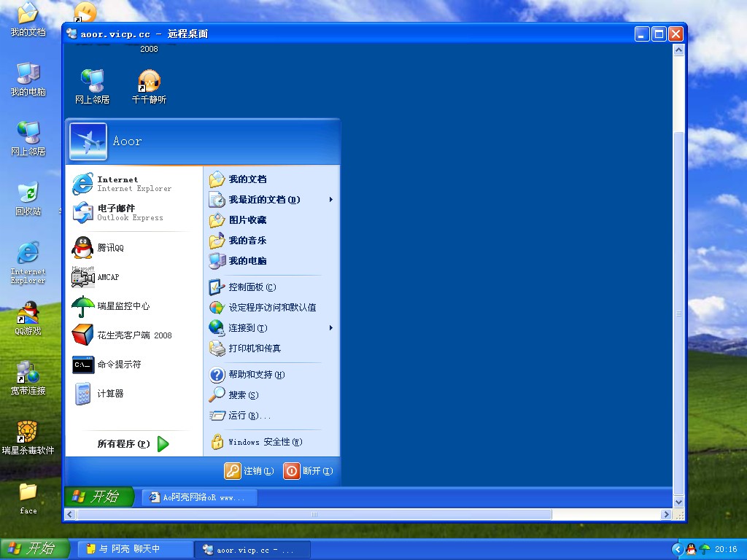Open 我的文档 in Start menu
The image size is (747, 560).
pyautogui.click(x=271, y=179)
